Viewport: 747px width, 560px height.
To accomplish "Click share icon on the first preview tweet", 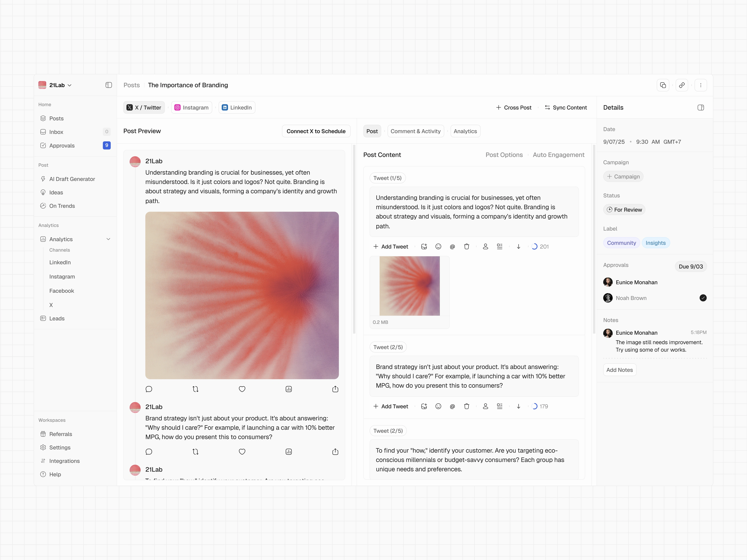I will tap(335, 389).
